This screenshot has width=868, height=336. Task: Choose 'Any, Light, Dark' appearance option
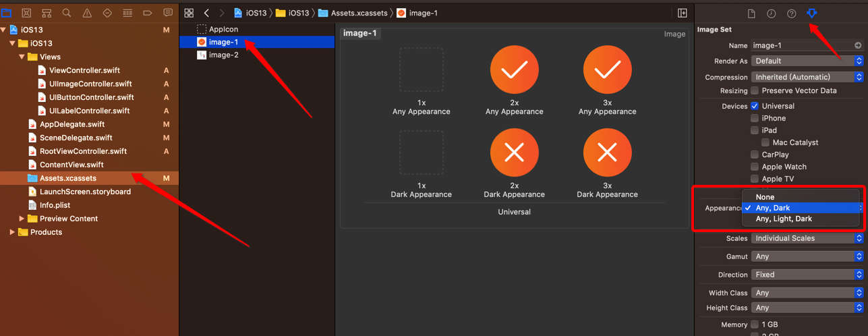pyautogui.click(x=784, y=219)
